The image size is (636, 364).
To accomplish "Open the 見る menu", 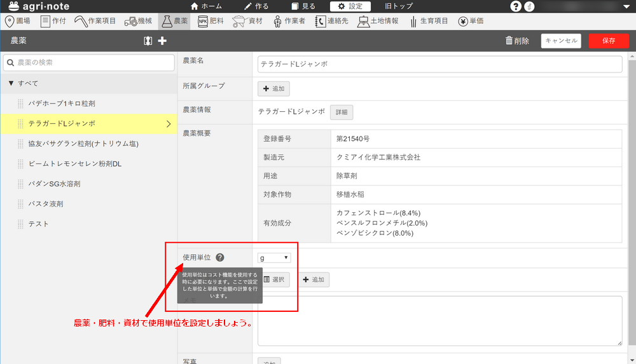I will 303,6.
